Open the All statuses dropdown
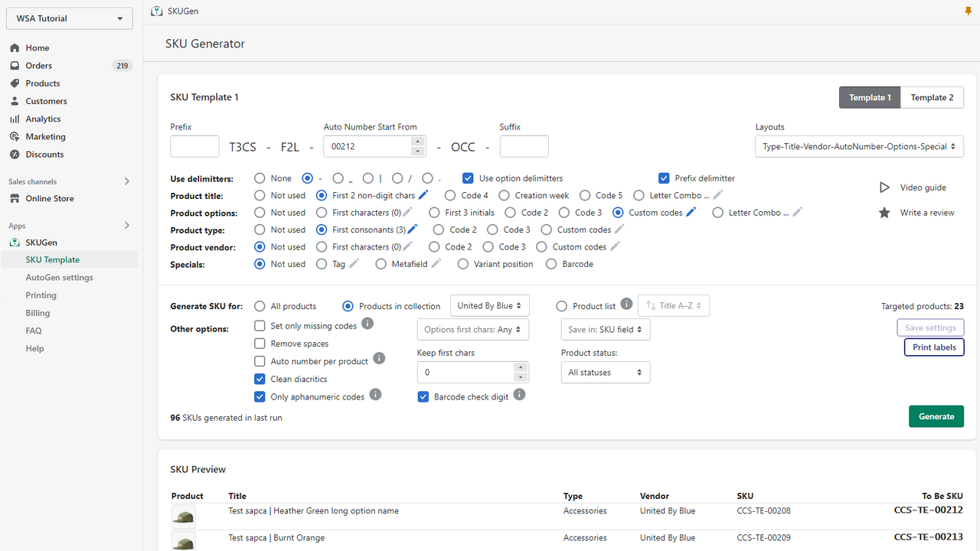The image size is (980, 551). (x=606, y=373)
